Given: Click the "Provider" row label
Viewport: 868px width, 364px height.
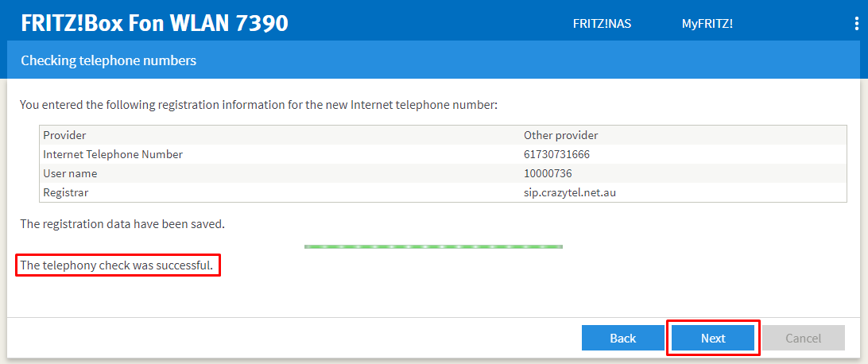Looking at the screenshot, I should [x=64, y=135].
